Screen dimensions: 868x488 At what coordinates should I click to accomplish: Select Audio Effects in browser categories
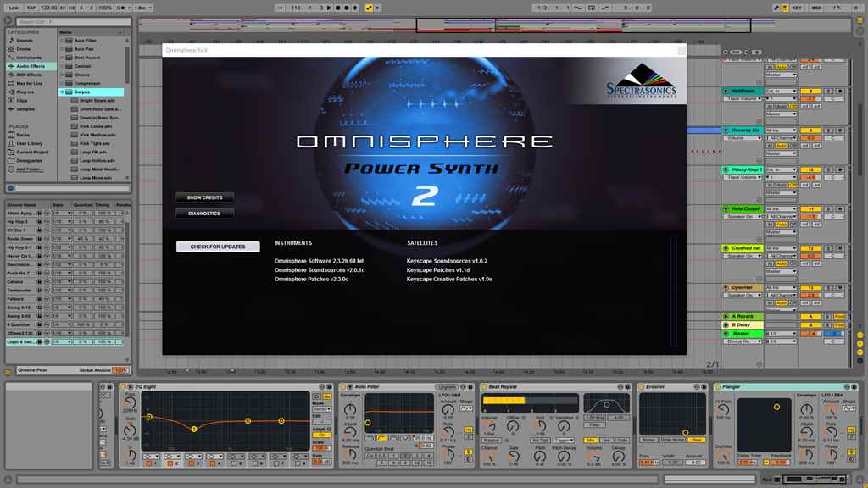[31, 66]
